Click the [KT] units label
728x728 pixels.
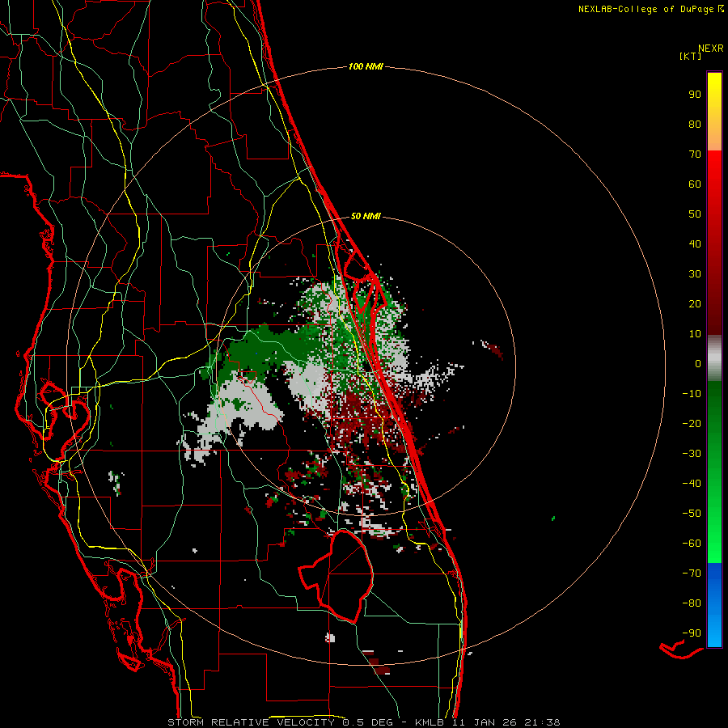pyautogui.click(x=691, y=56)
